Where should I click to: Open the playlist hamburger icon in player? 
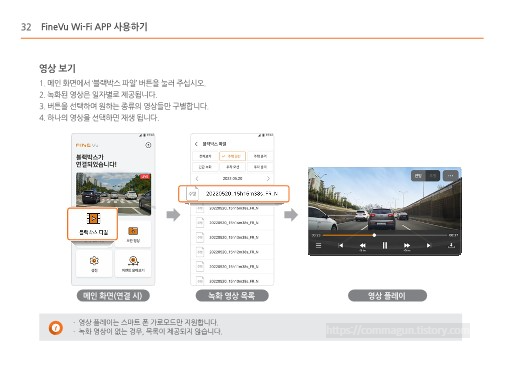pos(318,246)
